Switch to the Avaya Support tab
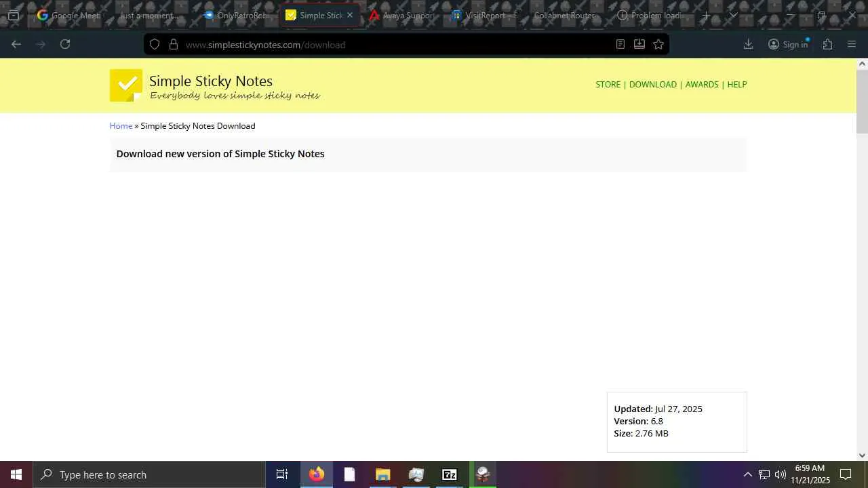The image size is (868, 488). (402, 15)
